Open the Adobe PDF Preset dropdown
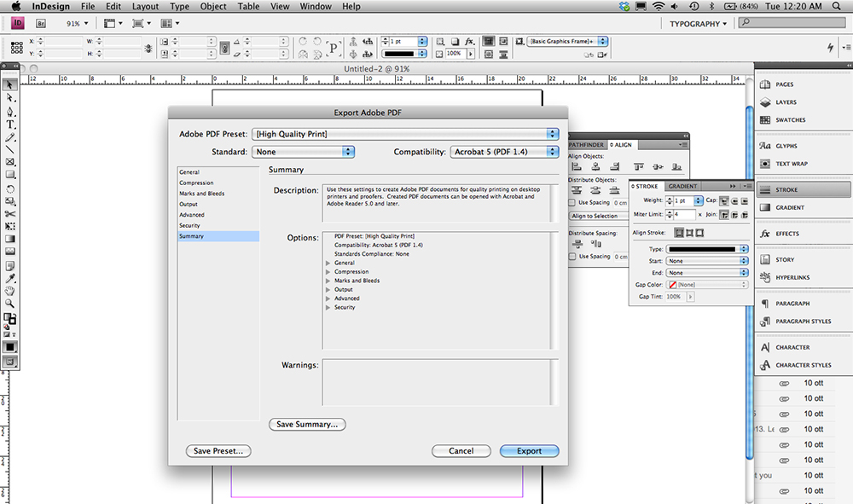This screenshot has width=853, height=504. pyautogui.click(x=405, y=134)
